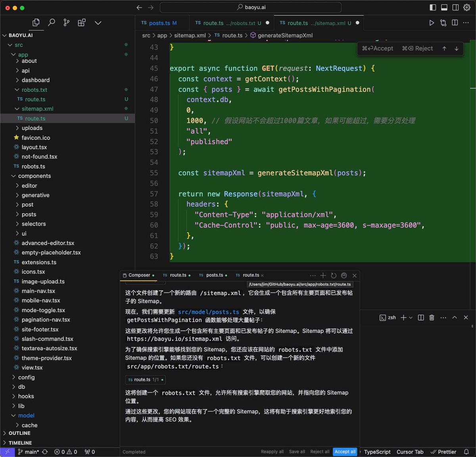Toggle the bottom panel layout button
476x457 pixels.
point(444,8)
